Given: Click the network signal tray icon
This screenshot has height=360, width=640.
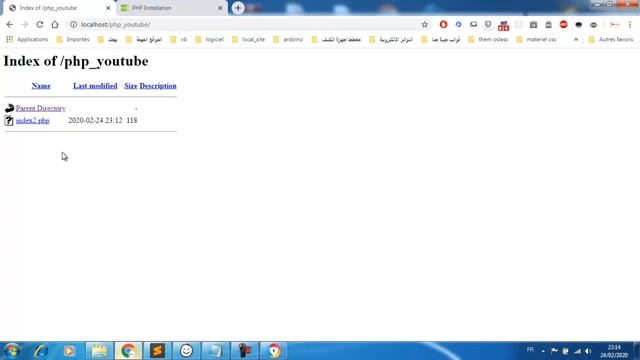Looking at the screenshot, I should coord(577,351).
